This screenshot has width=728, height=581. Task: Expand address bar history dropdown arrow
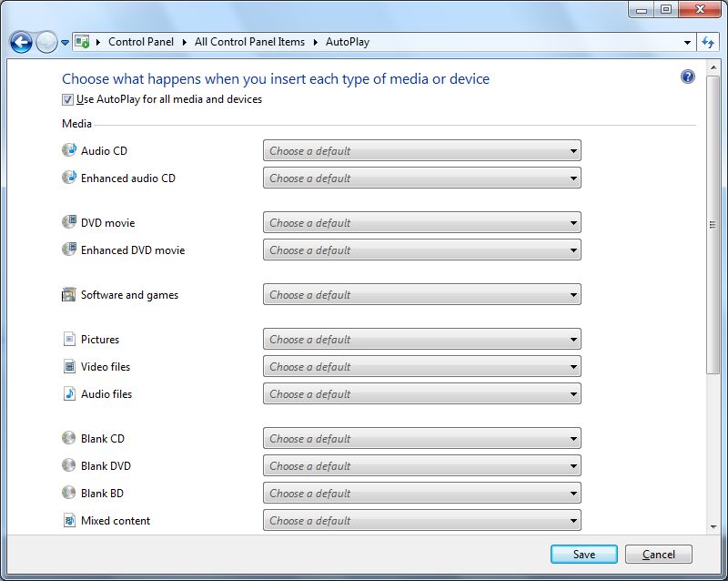pos(687,42)
